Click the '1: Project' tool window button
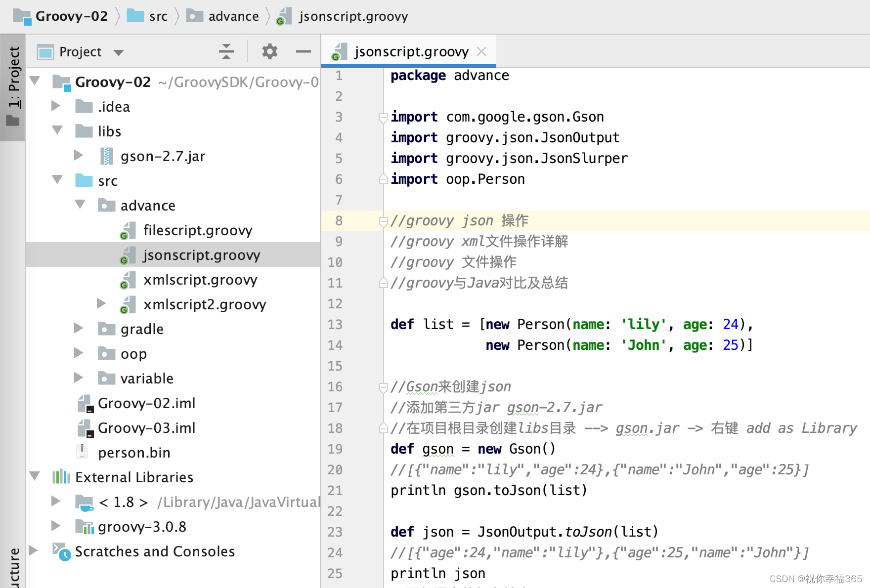Viewport: 870px width, 588px height. coord(13,79)
